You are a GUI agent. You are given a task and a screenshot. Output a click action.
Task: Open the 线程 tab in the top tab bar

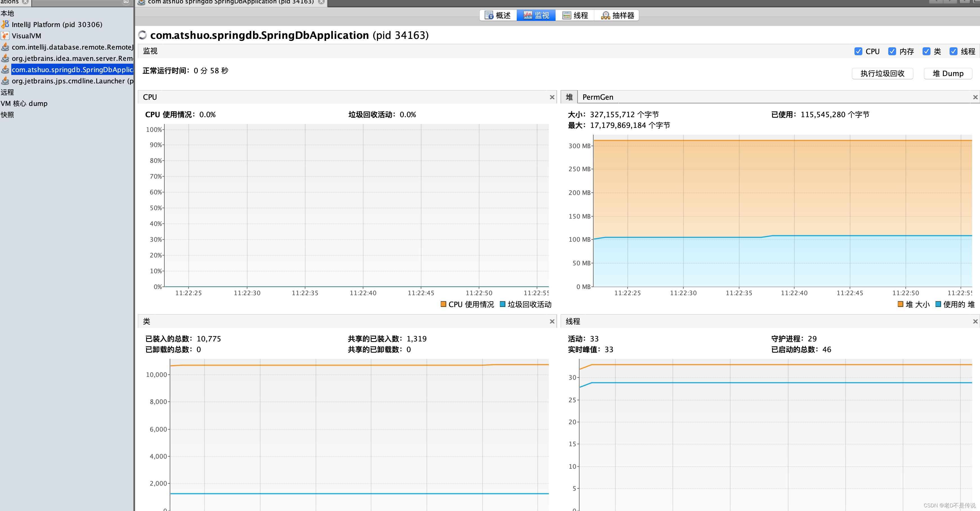[x=575, y=15]
